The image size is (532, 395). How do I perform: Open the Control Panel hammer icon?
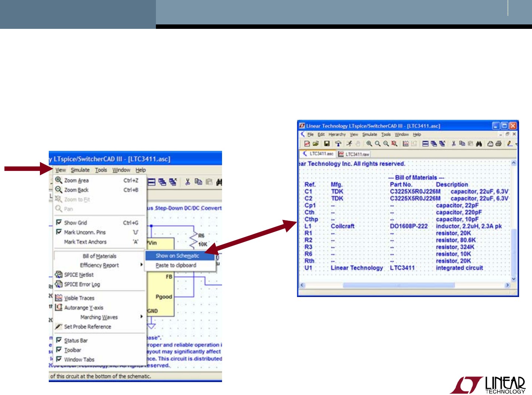click(x=338, y=144)
